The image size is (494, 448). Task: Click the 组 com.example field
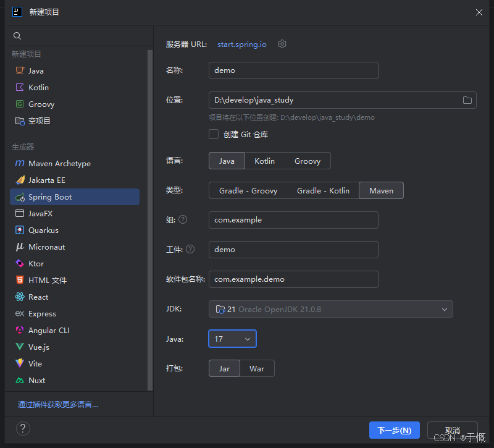coord(293,220)
